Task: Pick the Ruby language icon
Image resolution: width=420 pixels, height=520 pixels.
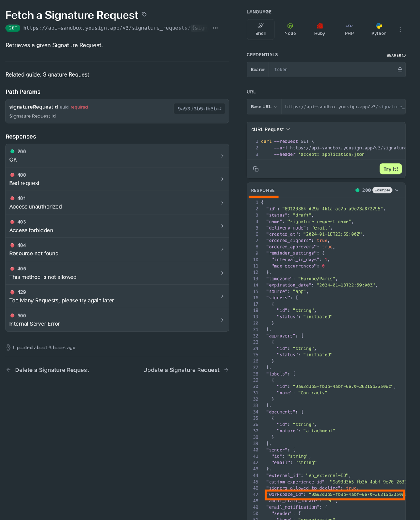Action: tap(319, 26)
